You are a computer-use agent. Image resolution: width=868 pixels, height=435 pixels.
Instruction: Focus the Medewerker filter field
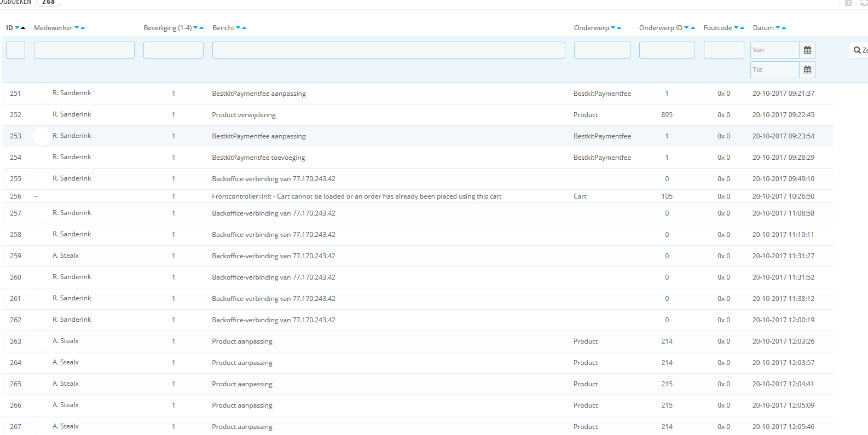pyautogui.click(x=84, y=50)
